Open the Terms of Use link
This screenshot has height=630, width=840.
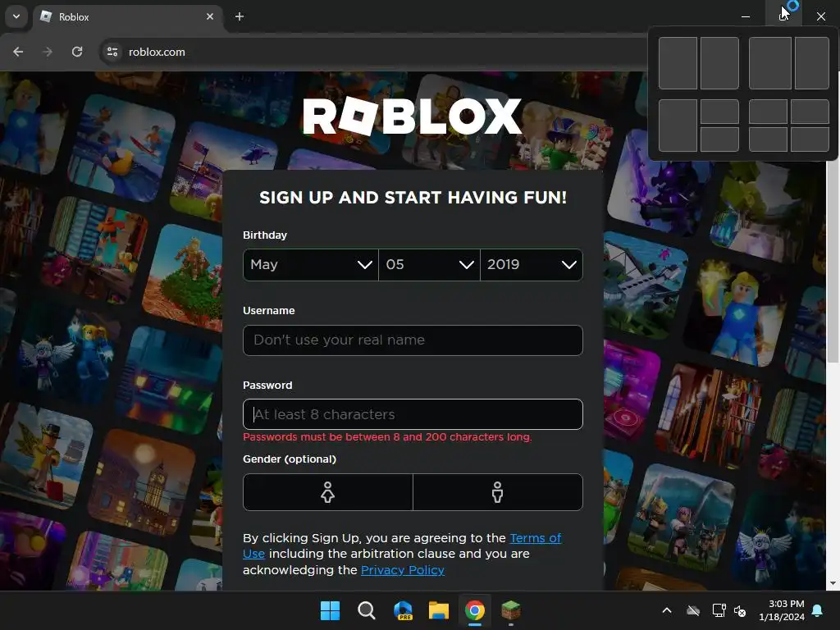point(535,538)
